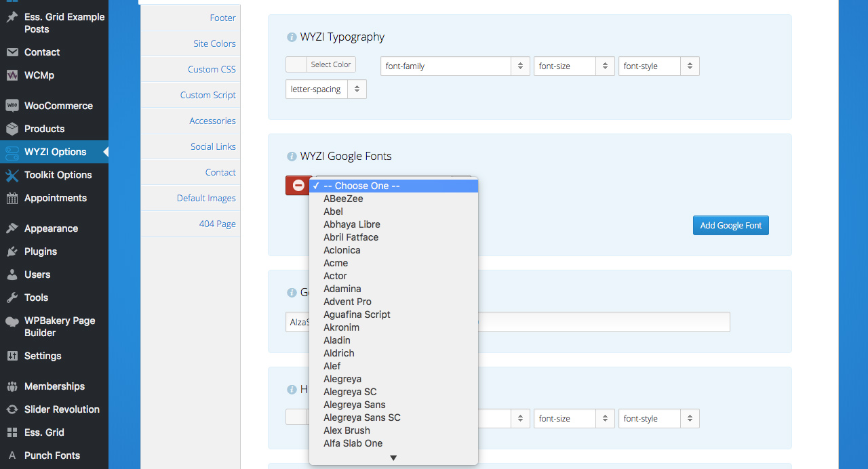Click the Select Color button in WYZI Typography
The height and width of the screenshot is (469, 868).
(x=331, y=65)
